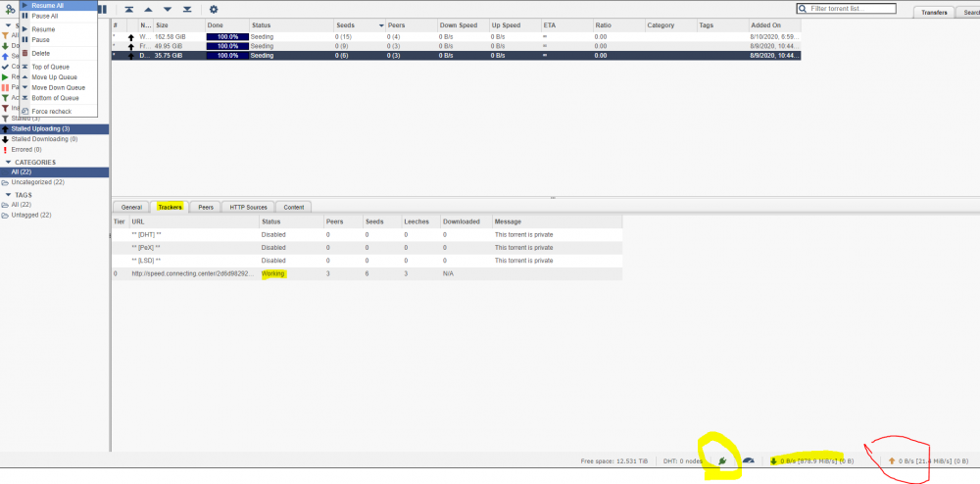Click the red exclamation Errored icon
The width and height of the screenshot is (980, 484).
point(5,150)
